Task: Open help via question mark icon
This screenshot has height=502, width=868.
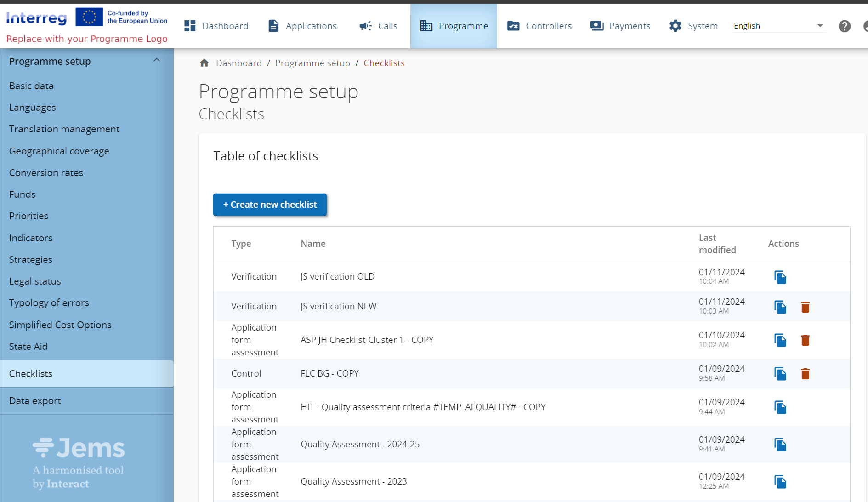Action: (x=844, y=26)
